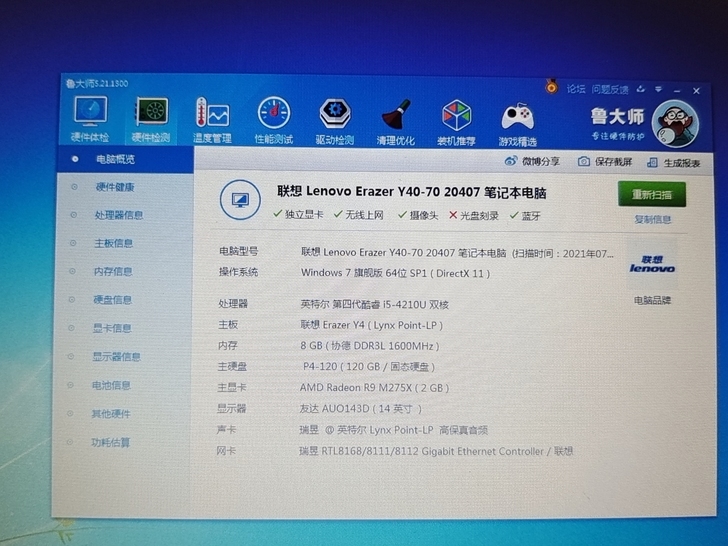Click 鲁大师 5.21 title text
This screenshot has width=728, height=546.
[x=97, y=84]
